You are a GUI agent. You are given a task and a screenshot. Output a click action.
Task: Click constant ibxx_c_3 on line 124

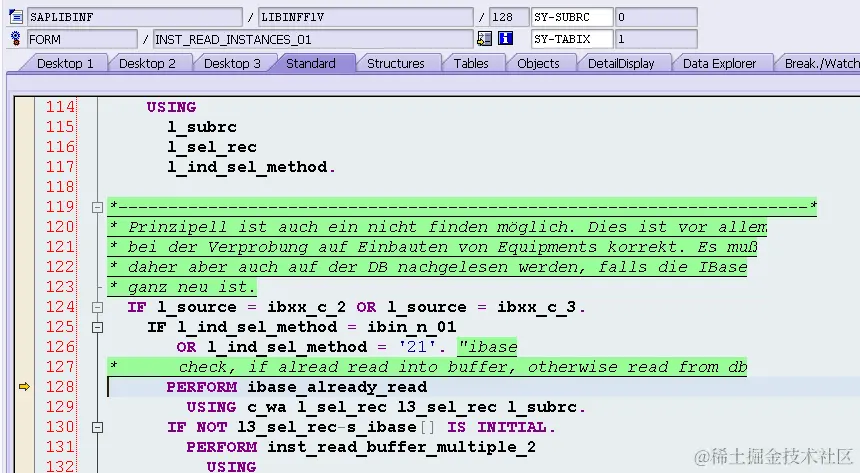point(537,307)
